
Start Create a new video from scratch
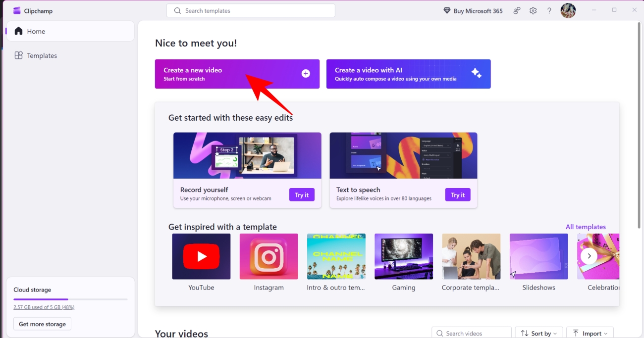(237, 74)
